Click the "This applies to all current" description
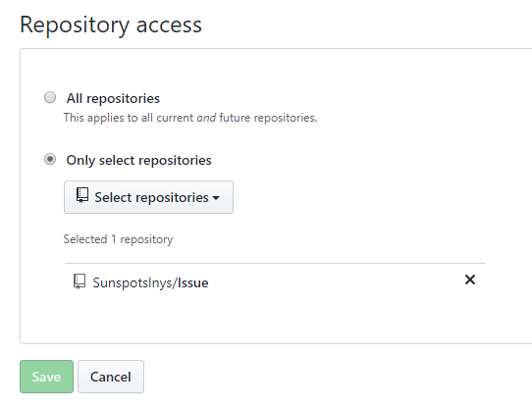Screen dimensions: 532x408 129,118
